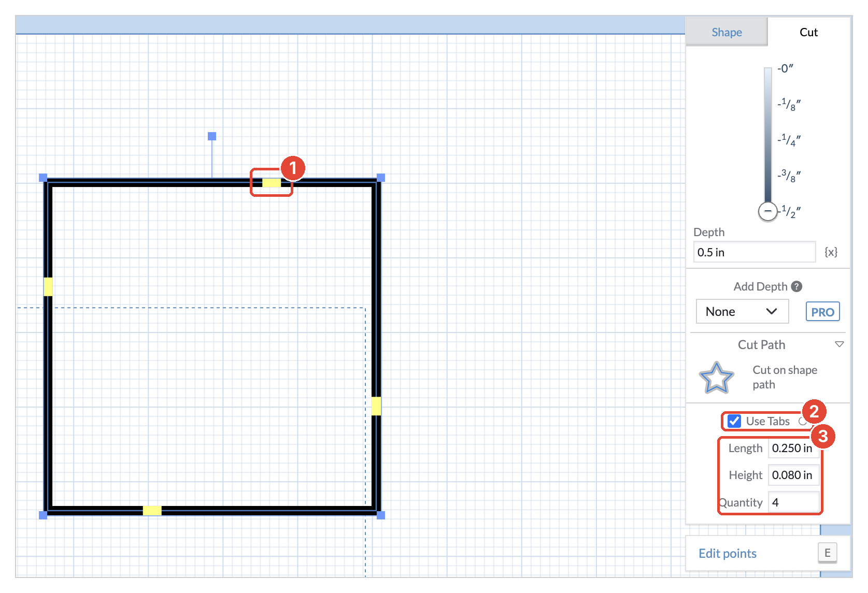Uncheck the Use Tabs checkbox
This screenshot has height=593, width=868.
734,421
